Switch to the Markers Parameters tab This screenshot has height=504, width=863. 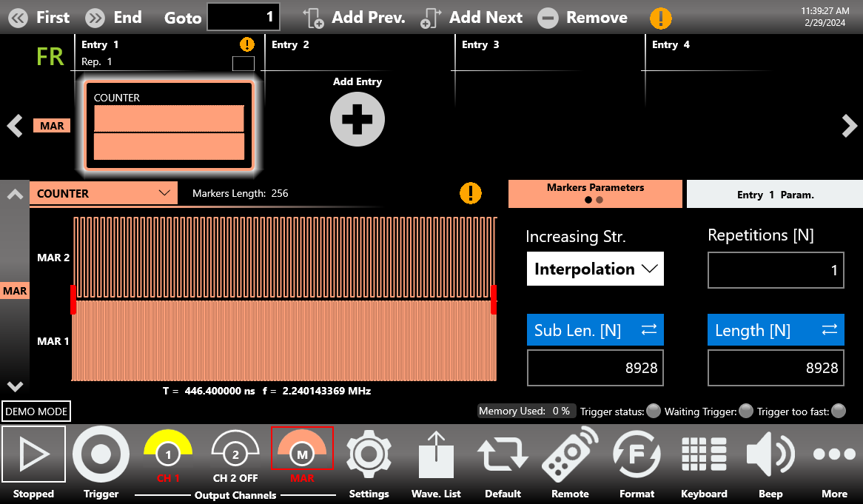point(595,194)
